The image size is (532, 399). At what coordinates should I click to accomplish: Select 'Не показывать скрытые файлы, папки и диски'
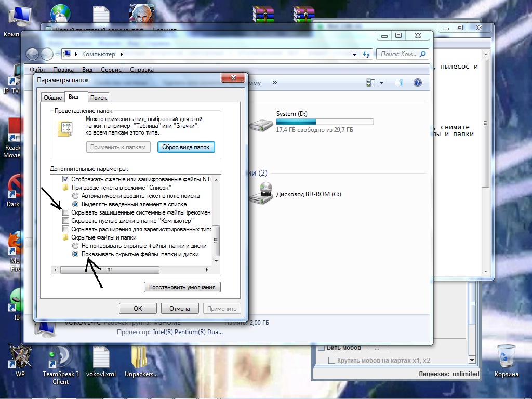click(75, 246)
